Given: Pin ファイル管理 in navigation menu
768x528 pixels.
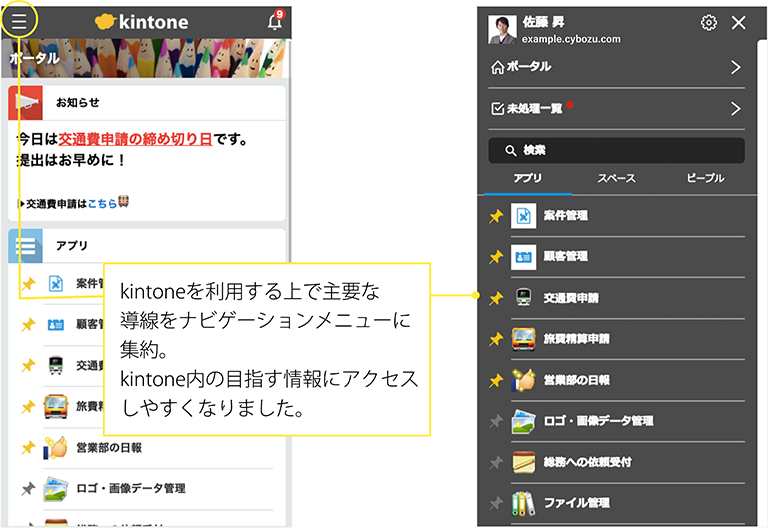Looking at the screenshot, I should pos(496,503).
